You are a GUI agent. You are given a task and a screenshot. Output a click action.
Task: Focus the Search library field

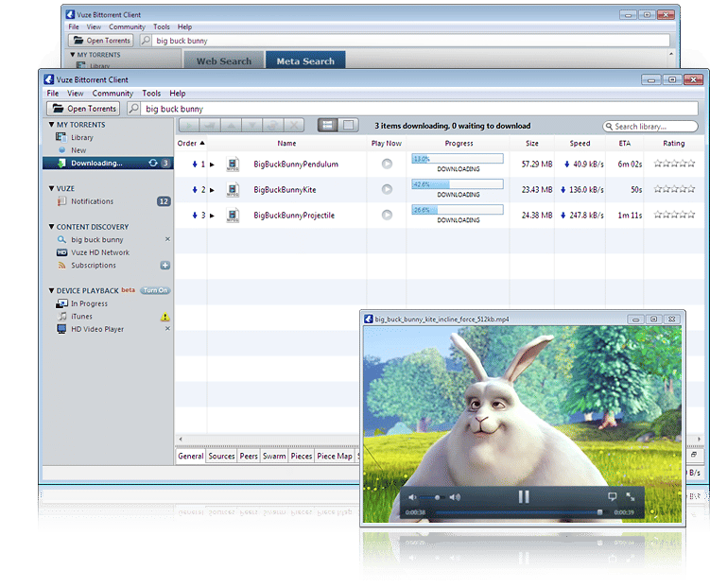pos(650,127)
